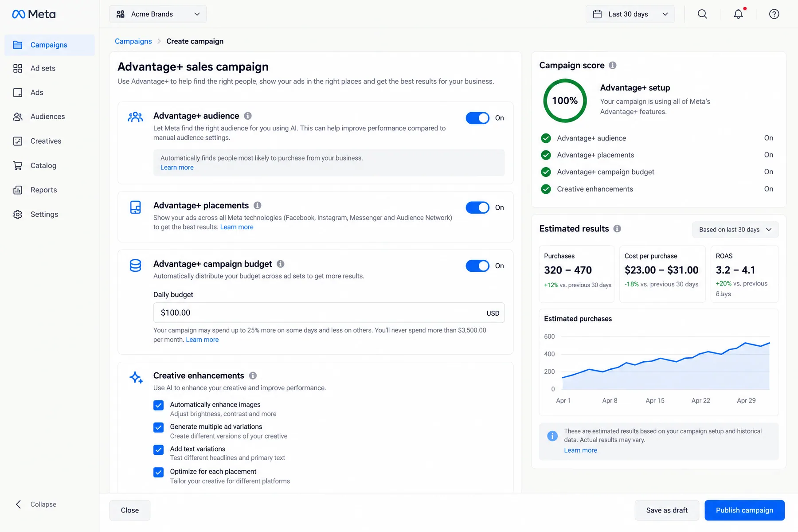Uncheck Optimize for each placement

[159, 472]
